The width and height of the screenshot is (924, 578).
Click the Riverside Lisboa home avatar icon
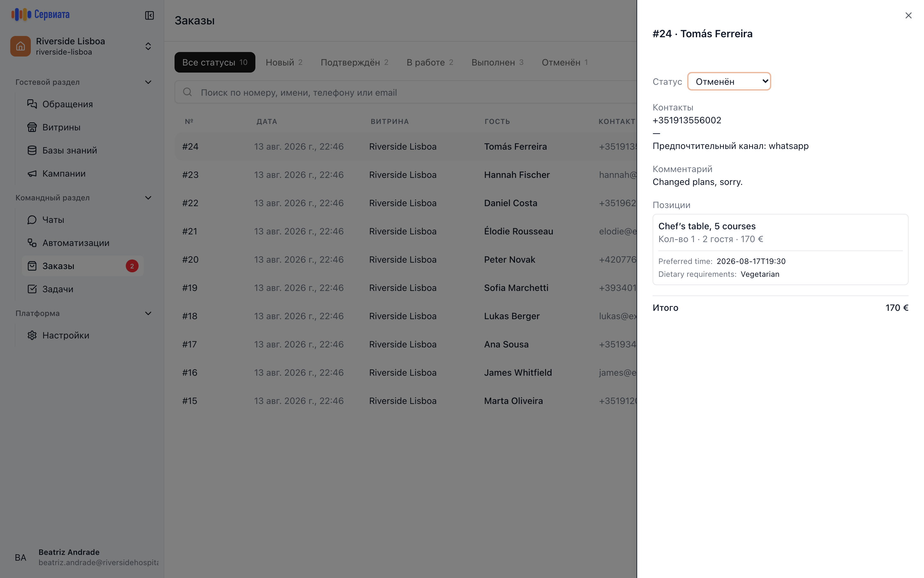tap(21, 46)
